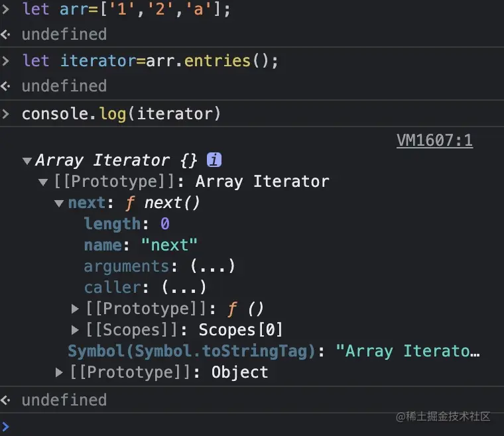Expand the [[Scopes]]: Scopes[0] node

[75, 330]
